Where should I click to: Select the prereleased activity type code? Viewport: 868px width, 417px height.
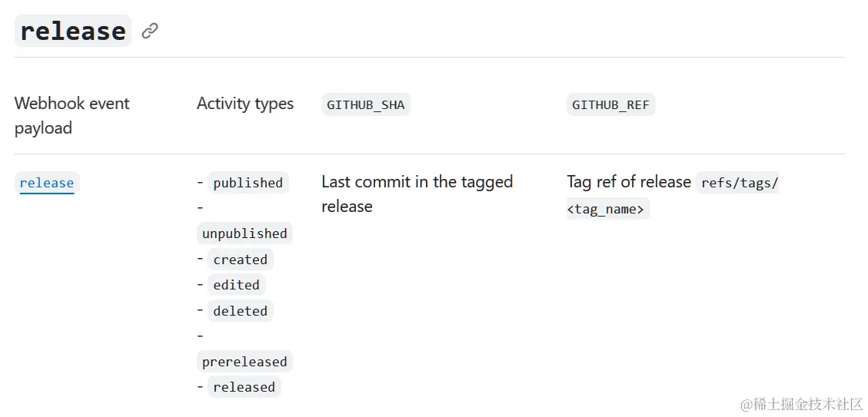pyautogui.click(x=244, y=362)
